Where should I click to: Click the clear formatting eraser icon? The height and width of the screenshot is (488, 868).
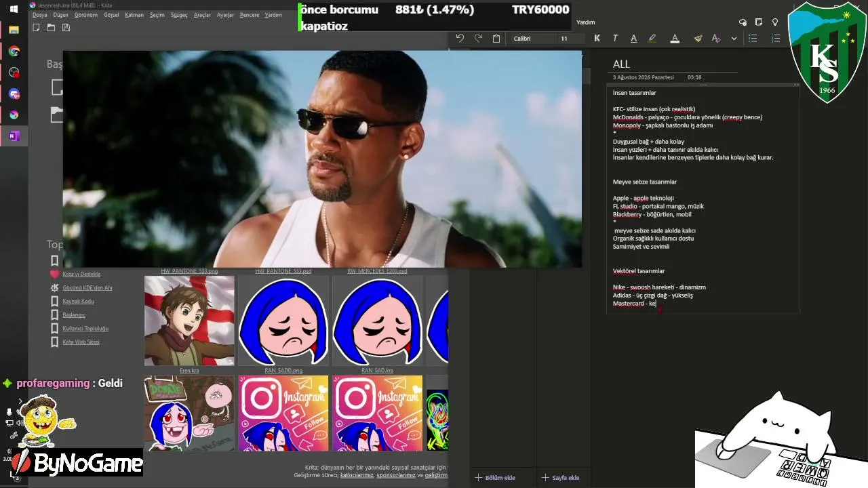click(x=716, y=39)
